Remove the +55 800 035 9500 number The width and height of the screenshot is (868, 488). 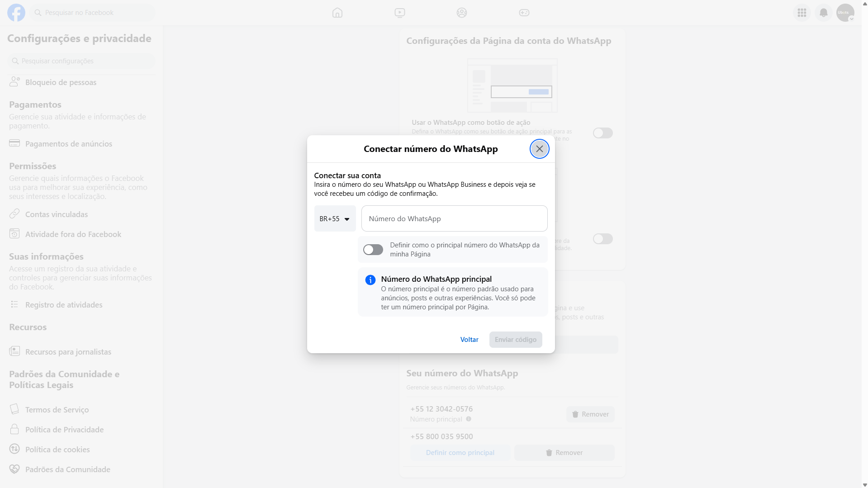pyautogui.click(x=564, y=453)
